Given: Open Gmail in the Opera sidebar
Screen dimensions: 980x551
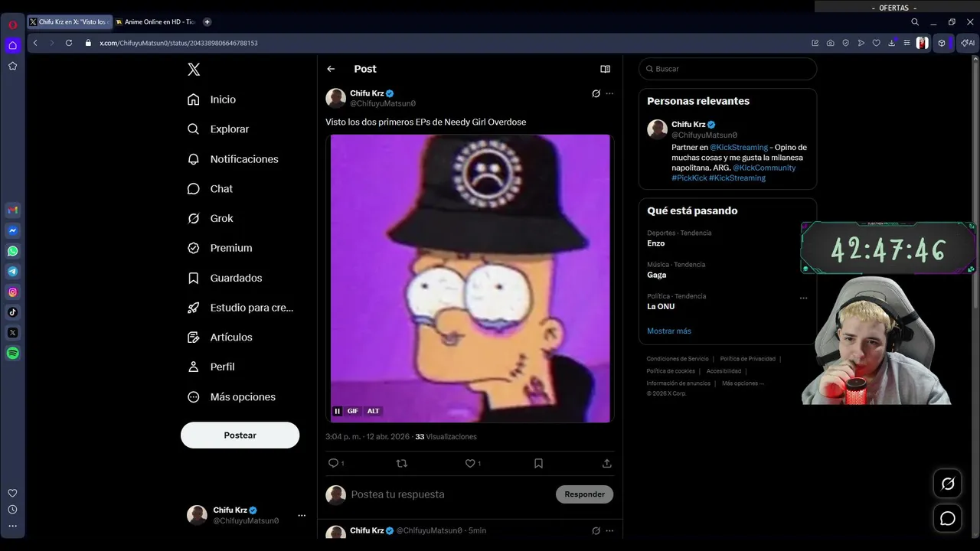Looking at the screenshot, I should [x=12, y=210].
